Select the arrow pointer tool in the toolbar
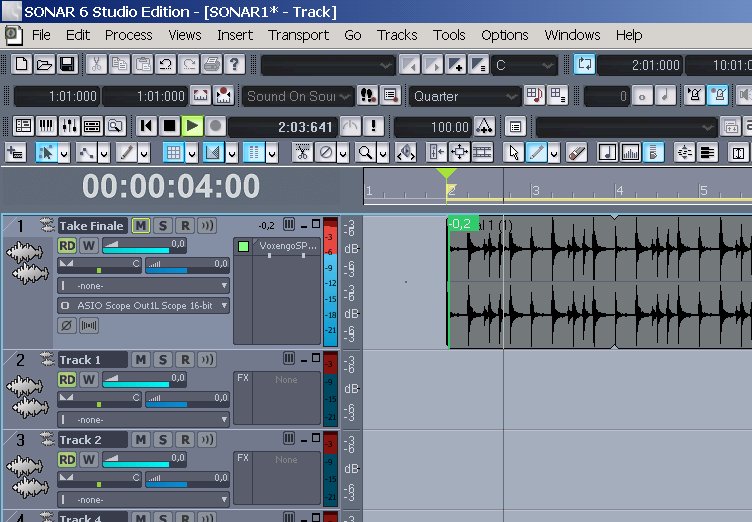Viewport: 752px width, 522px height. click(514, 153)
